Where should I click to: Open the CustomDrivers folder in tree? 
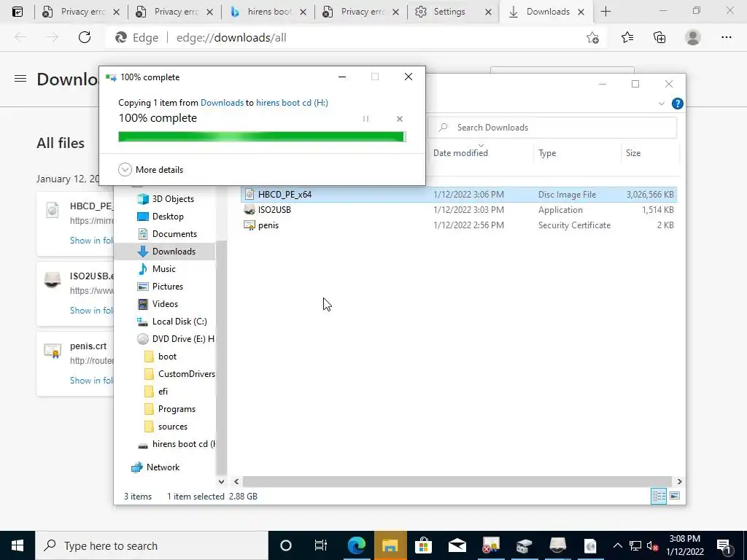pos(179,374)
